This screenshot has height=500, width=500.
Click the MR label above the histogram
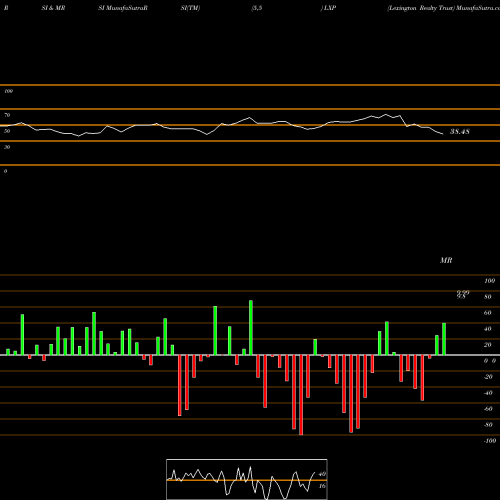446,260
